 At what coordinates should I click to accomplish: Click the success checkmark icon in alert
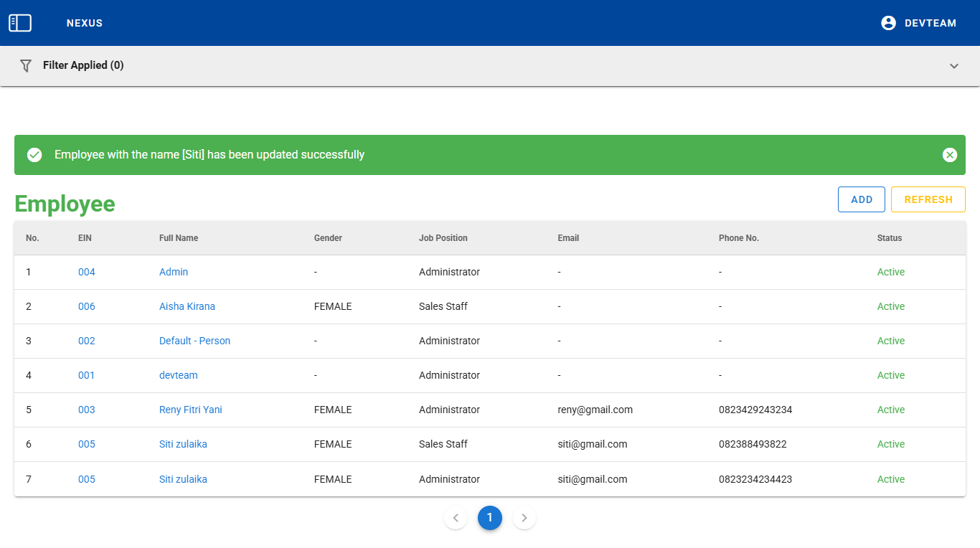(34, 155)
